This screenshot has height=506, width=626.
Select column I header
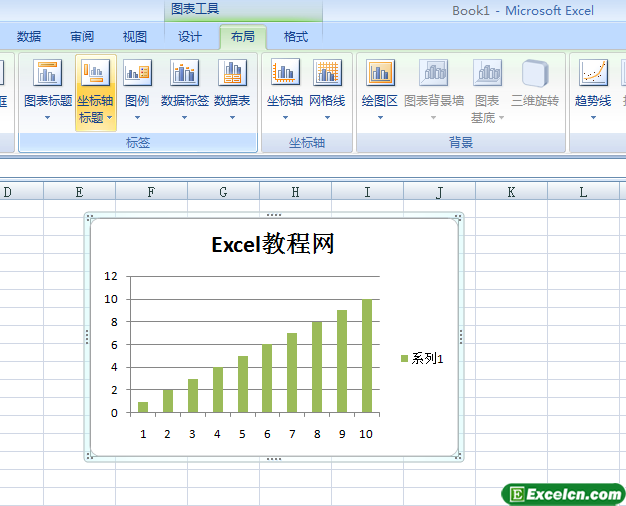point(367,192)
